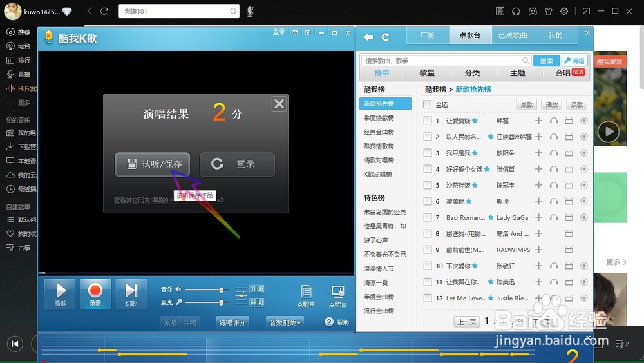Screen dimensions: 644x363
Task: Open the link to other users' performances
Action: click(169, 201)
